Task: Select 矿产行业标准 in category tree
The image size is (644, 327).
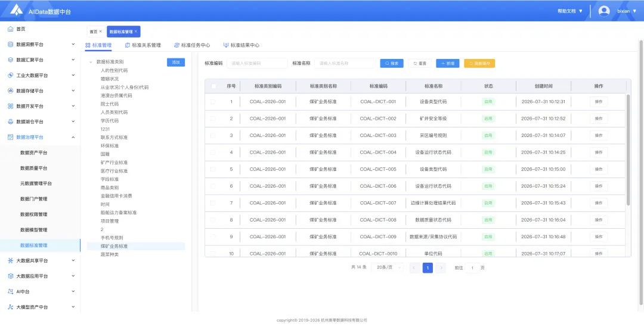Action: (114, 163)
